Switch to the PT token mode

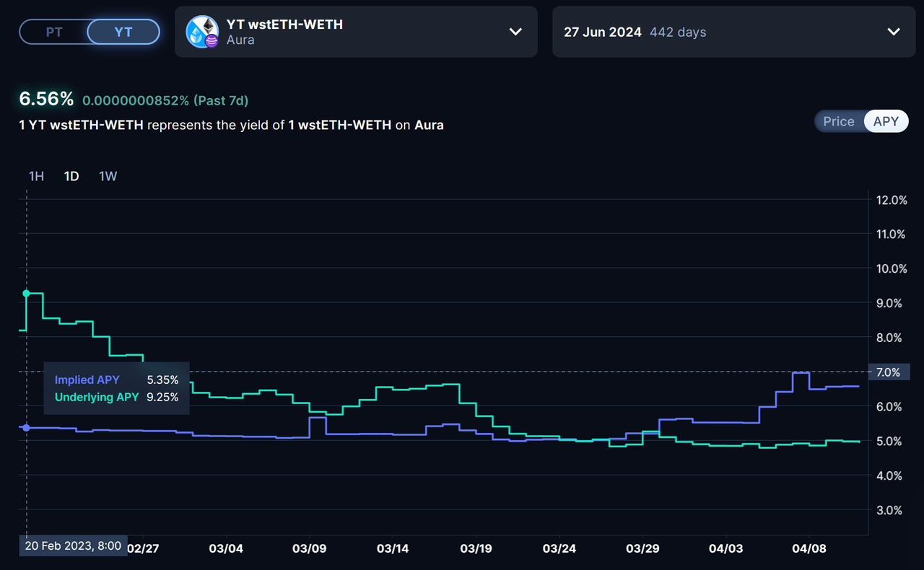tap(54, 32)
